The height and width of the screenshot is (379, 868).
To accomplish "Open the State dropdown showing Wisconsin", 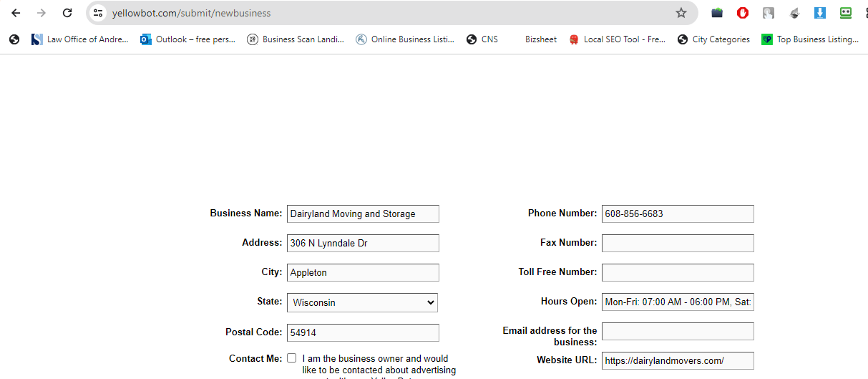I will [x=362, y=302].
